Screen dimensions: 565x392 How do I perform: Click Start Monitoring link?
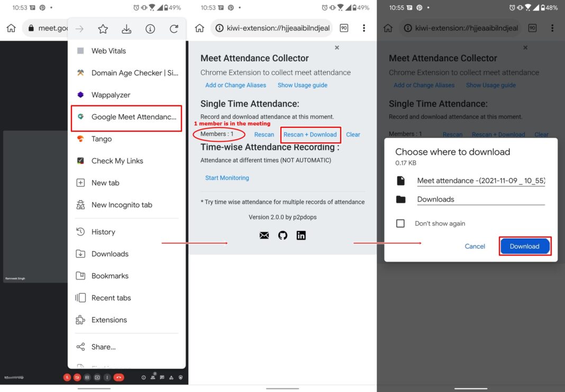(227, 178)
